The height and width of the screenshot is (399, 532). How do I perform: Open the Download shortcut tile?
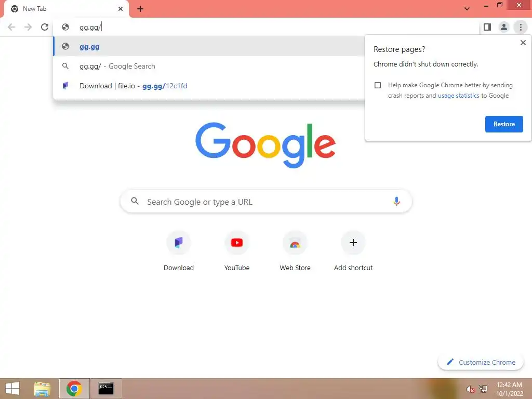tap(179, 251)
